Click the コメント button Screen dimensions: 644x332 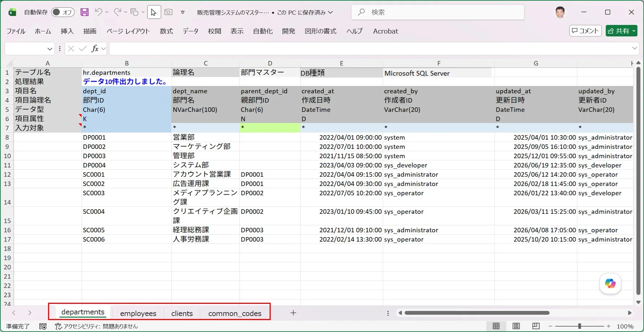click(x=585, y=31)
